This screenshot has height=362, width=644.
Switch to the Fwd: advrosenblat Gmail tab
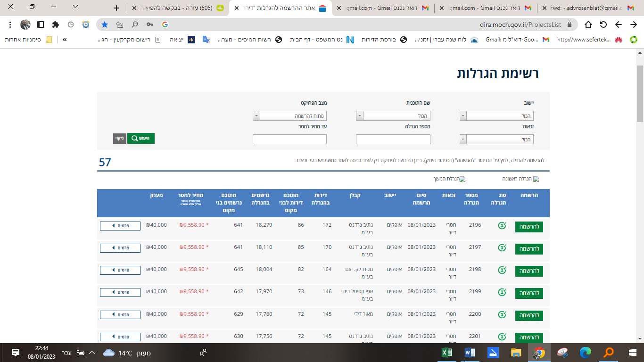588,8
